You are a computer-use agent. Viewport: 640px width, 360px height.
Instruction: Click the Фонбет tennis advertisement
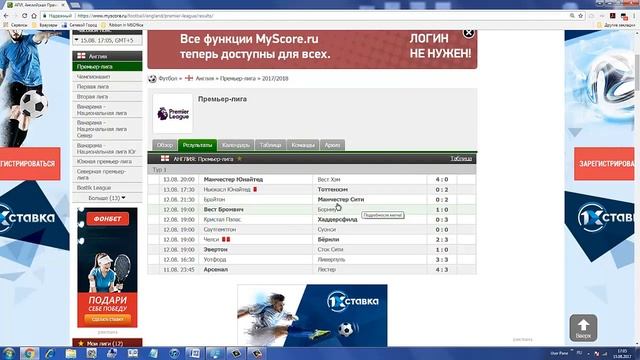click(107, 267)
